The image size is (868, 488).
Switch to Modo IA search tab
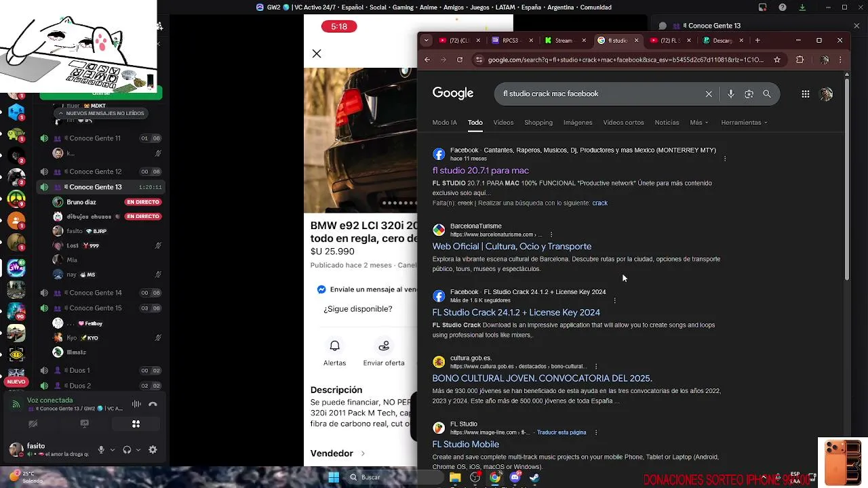(445, 123)
